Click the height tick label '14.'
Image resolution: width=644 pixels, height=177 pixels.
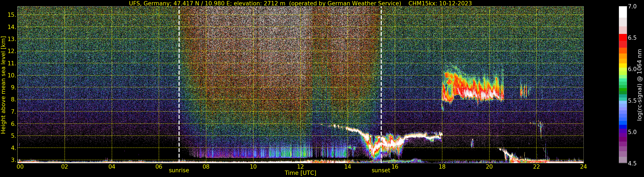[12, 27]
